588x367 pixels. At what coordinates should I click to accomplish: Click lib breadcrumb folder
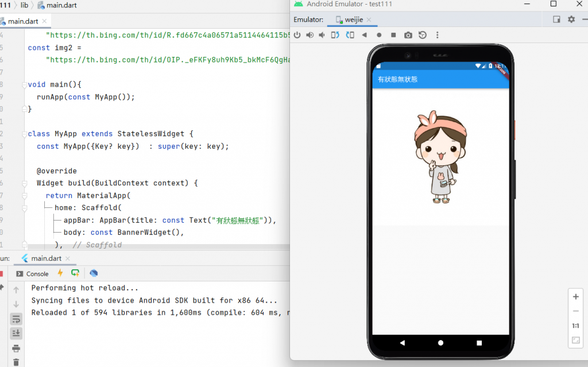tap(24, 5)
